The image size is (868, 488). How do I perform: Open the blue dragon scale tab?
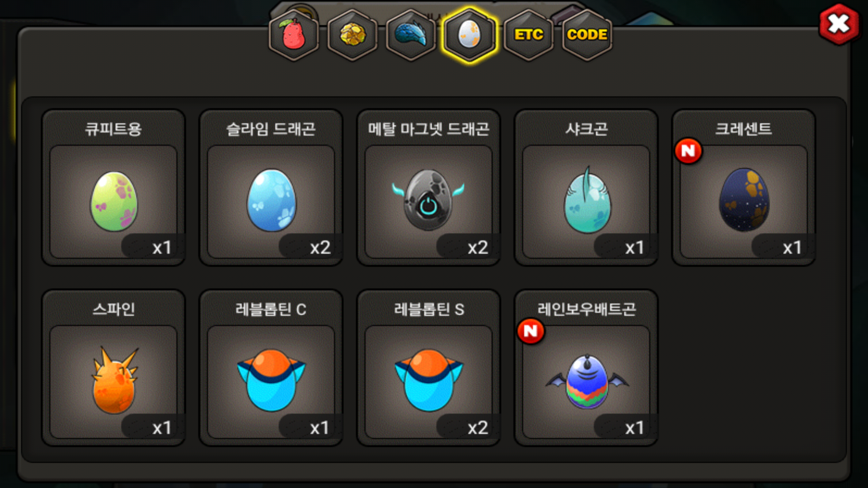coord(411,35)
